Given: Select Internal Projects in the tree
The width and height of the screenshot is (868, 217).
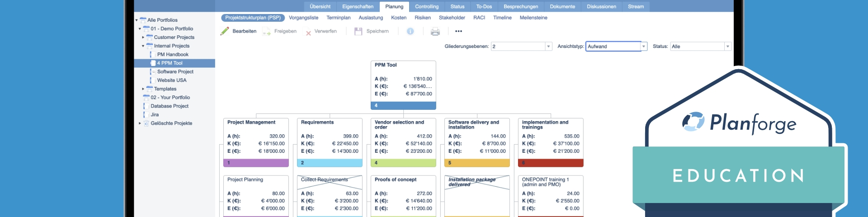Looking at the screenshot, I should coord(172,46).
